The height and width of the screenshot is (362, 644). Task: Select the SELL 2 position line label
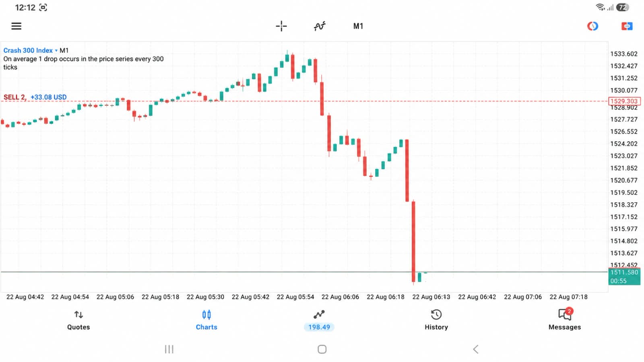(x=15, y=97)
